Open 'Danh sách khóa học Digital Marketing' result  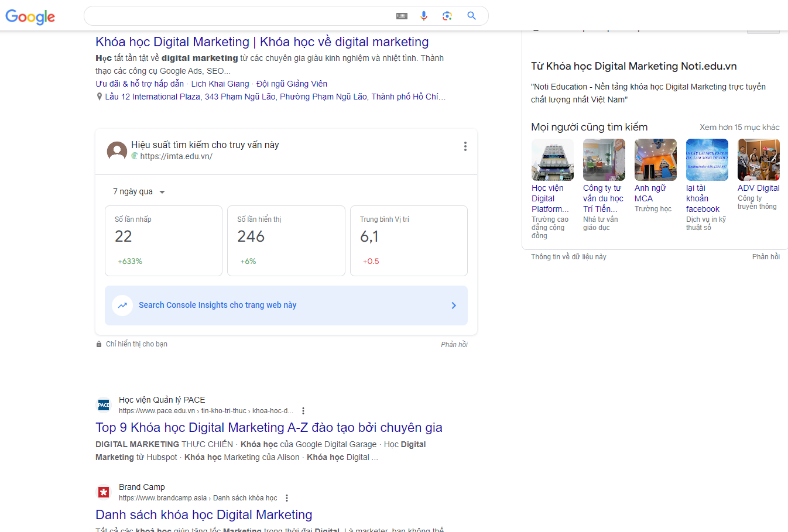click(204, 515)
